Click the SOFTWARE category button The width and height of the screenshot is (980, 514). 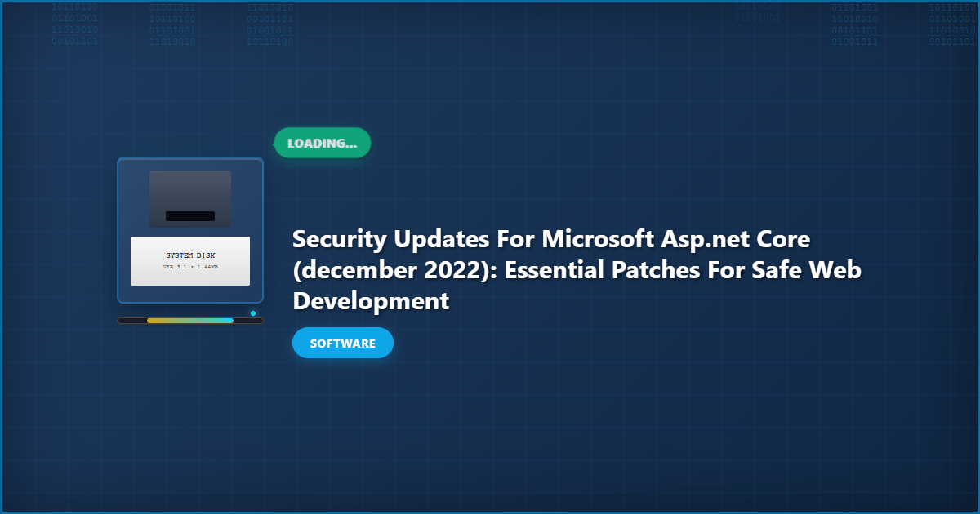coord(343,343)
